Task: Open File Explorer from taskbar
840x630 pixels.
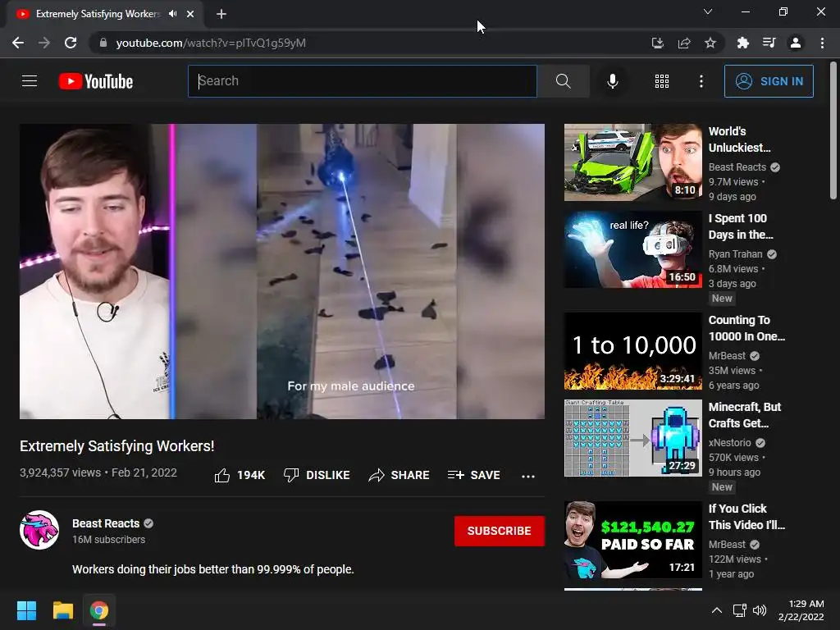Action: pos(62,610)
